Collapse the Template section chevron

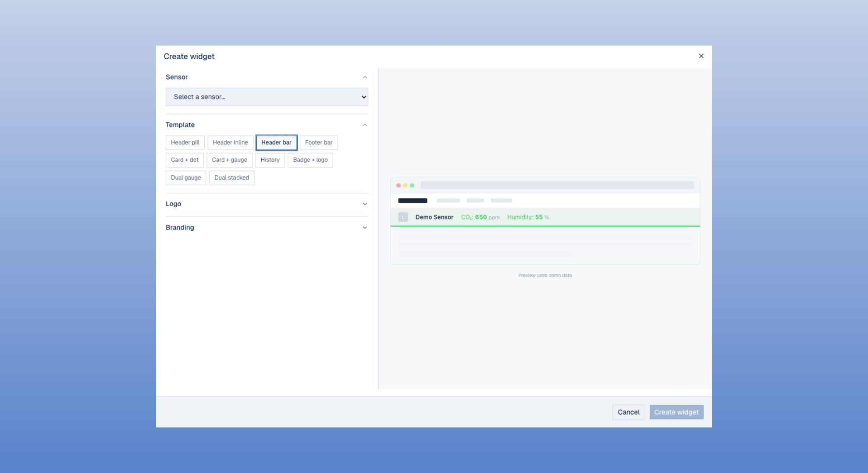[365, 125]
